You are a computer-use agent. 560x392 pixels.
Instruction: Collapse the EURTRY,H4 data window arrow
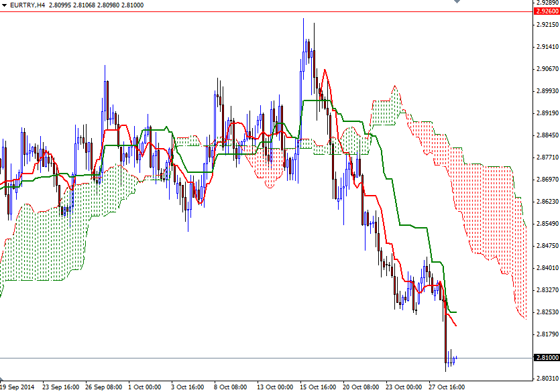(4, 5)
